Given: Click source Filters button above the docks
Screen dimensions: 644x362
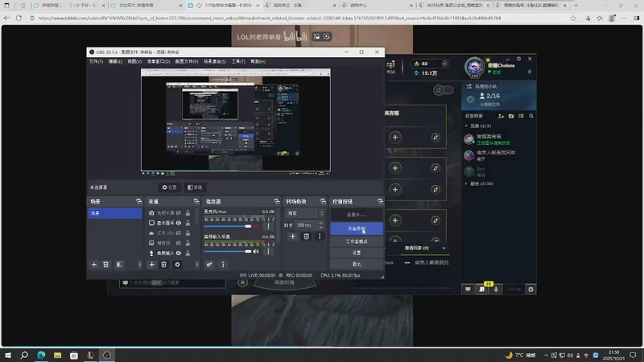Looking at the screenshot, I should point(195,187).
